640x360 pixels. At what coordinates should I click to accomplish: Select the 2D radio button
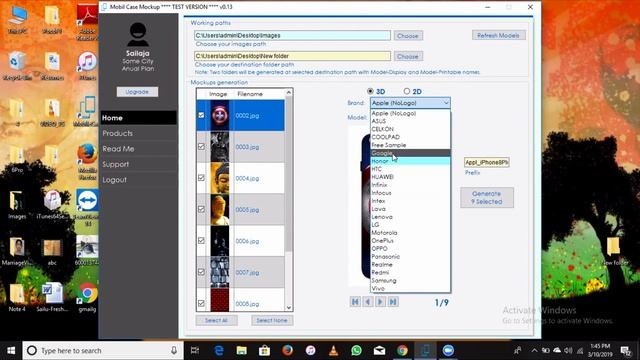tap(407, 91)
